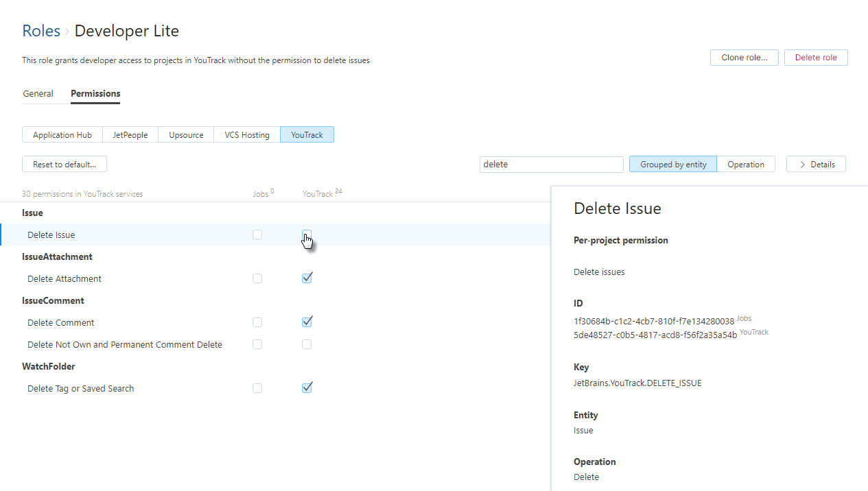This screenshot has width=868, height=491.
Task: Open the Roles breadcrumb link
Action: coord(41,30)
